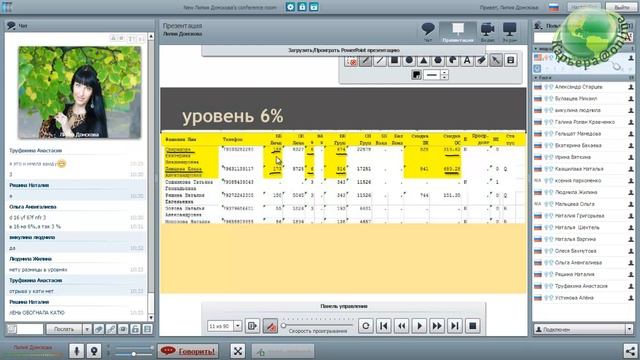The image size is (640, 360).
Task: Switch to the Presentation view tab
Action: 458,32
